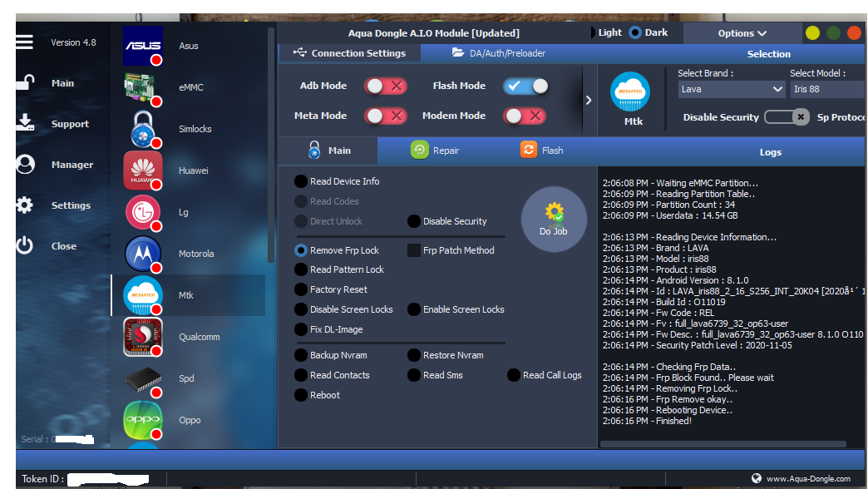
Task: Expand the connection panel right chevron
Action: tap(589, 101)
